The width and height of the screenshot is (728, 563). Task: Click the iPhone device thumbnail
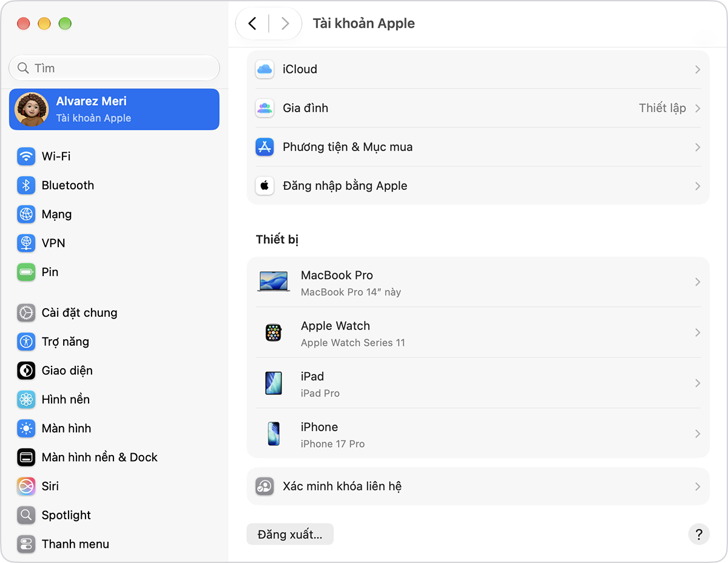pyautogui.click(x=274, y=434)
